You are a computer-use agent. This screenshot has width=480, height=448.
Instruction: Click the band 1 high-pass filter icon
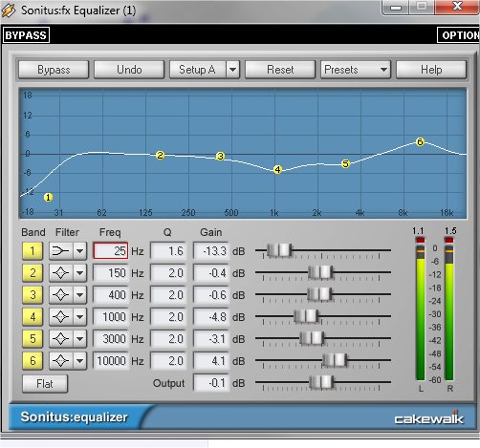[x=61, y=251]
